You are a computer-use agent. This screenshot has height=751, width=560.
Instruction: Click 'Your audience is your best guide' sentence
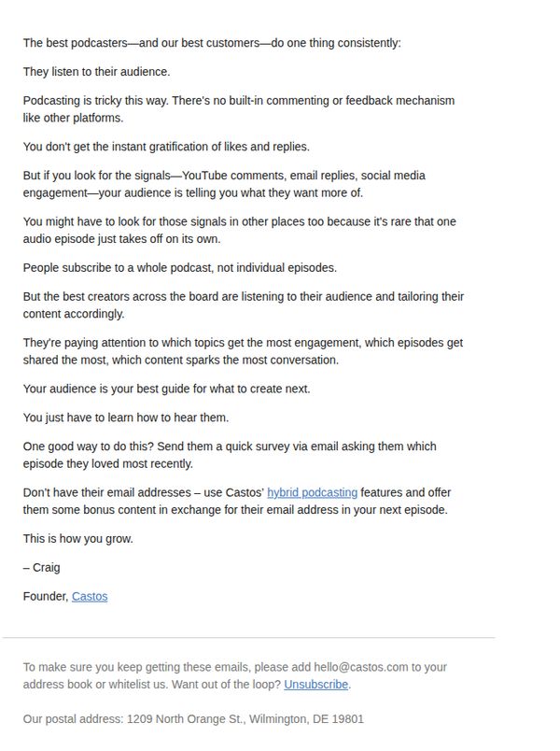click(166, 389)
